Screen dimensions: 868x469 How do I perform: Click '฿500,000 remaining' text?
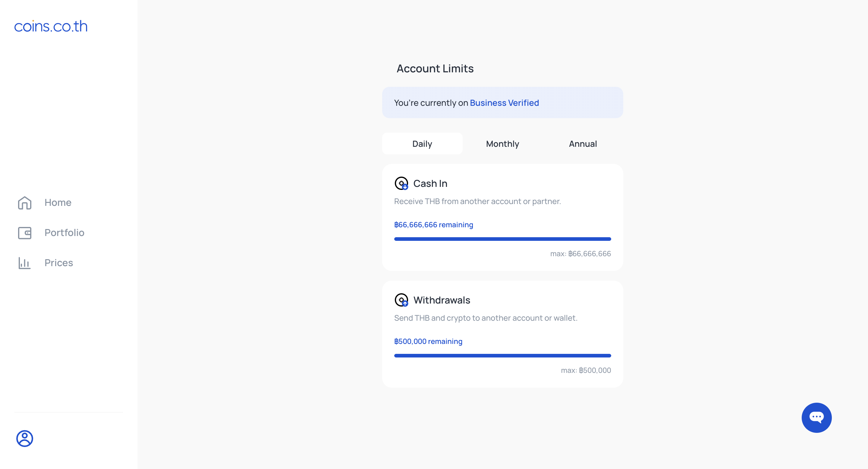[428, 341]
